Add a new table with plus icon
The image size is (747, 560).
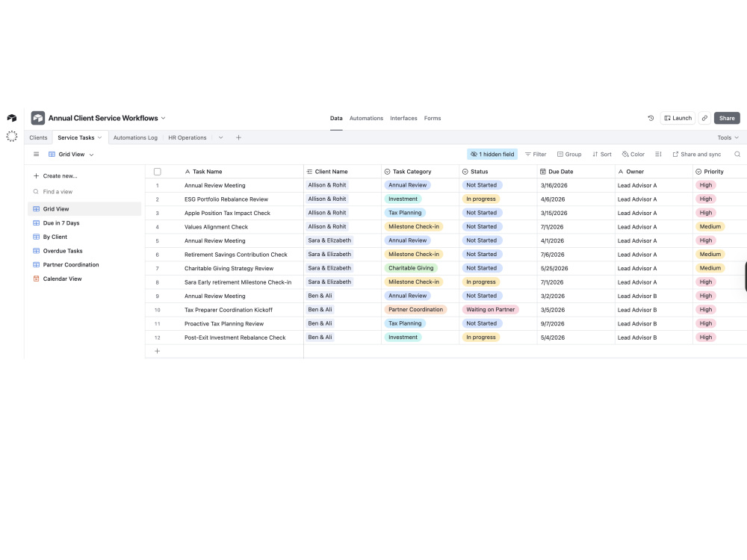[x=239, y=137]
